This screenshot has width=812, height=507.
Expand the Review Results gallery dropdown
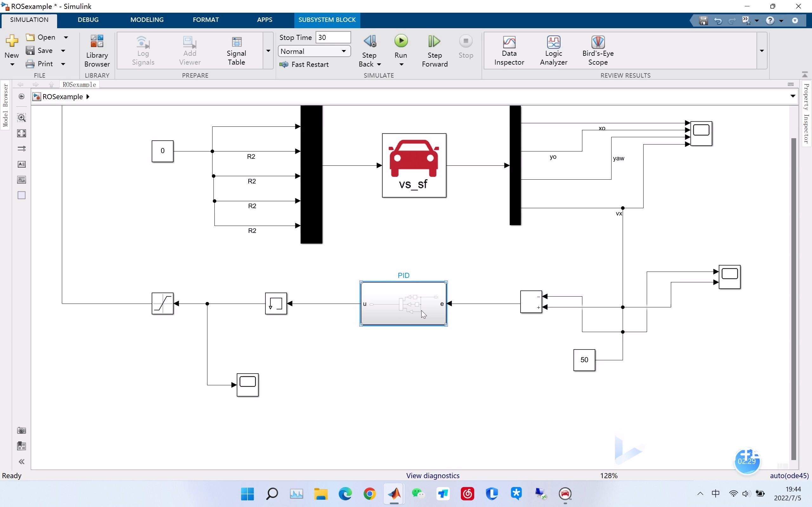(x=762, y=51)
